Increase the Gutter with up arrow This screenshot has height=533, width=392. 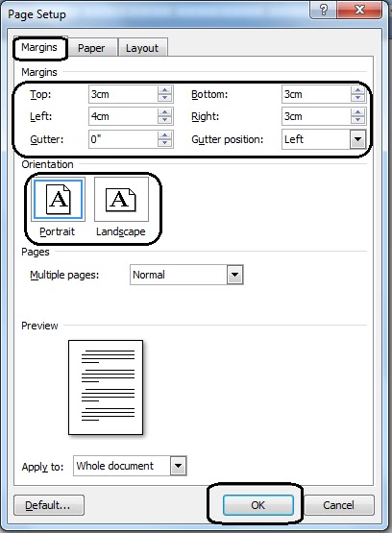pyautogui.click(x=165, y=135)
